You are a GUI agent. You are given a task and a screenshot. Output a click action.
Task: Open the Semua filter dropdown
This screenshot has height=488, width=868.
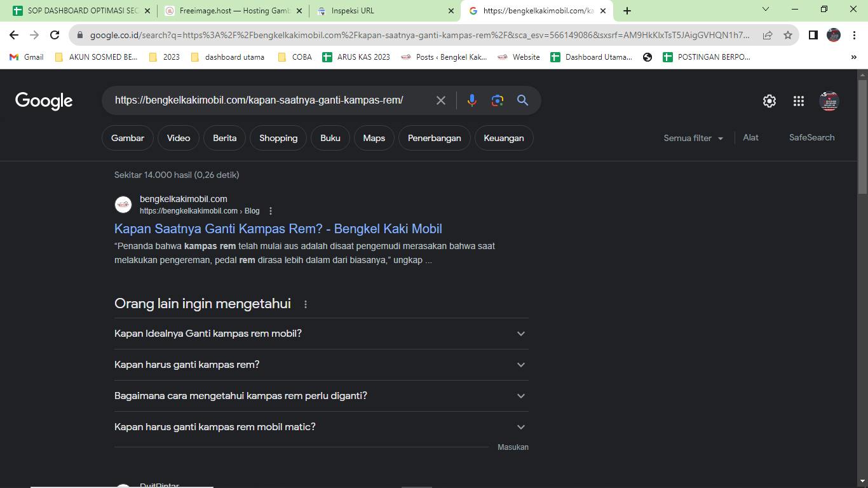tap(694, 138)
